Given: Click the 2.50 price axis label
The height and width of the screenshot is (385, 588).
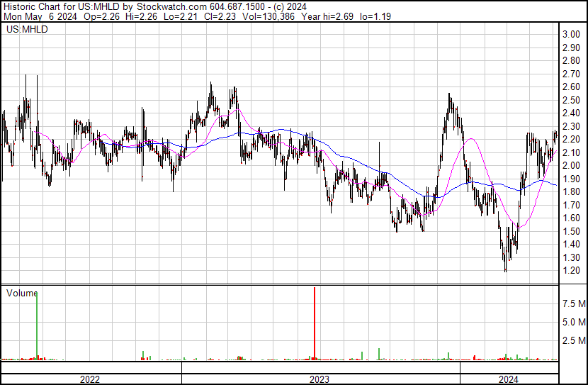Looking at the screenshot, I should [571, 100].
